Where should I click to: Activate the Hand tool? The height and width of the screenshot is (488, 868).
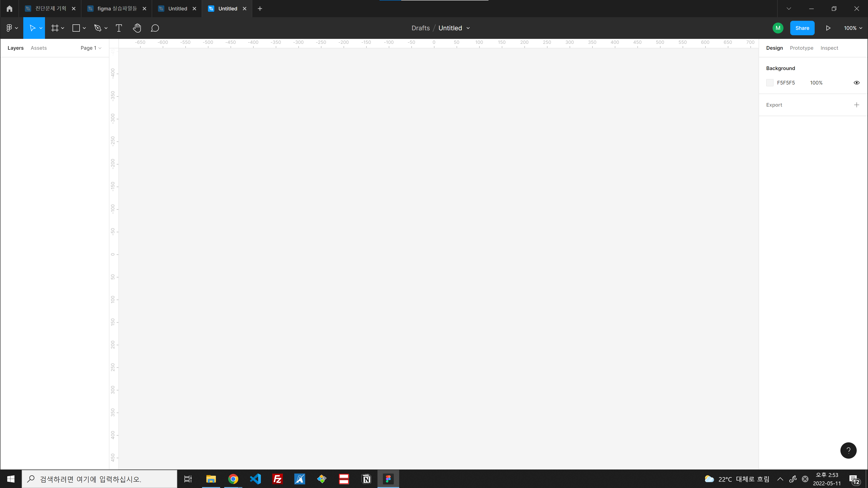137,28
